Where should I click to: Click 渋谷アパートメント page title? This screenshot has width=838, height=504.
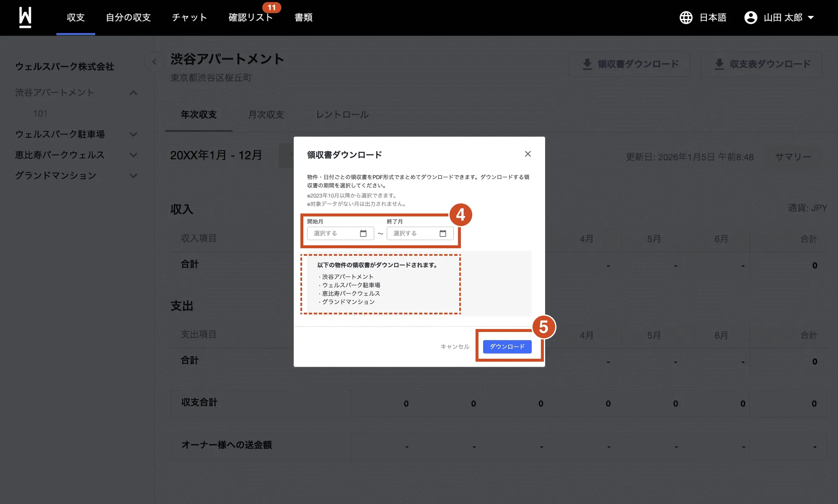(227, 59)
